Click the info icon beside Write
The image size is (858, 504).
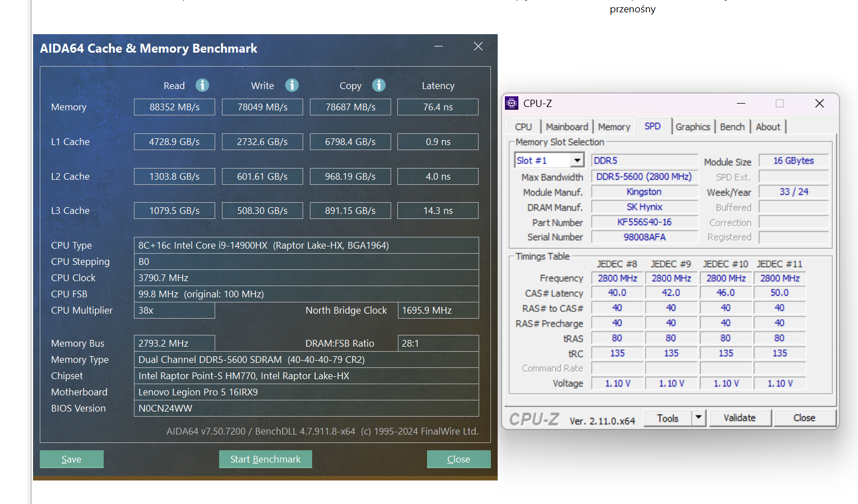tap(292, 85)
